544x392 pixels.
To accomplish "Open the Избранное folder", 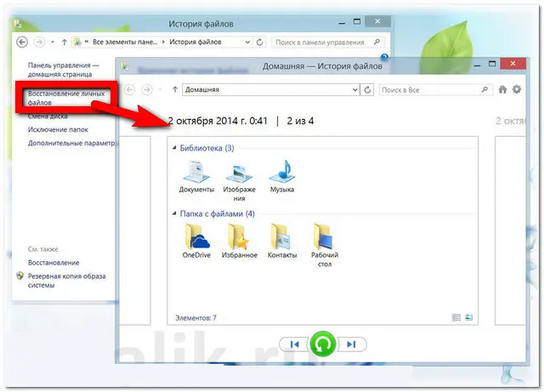I will (x=240, y=241).
